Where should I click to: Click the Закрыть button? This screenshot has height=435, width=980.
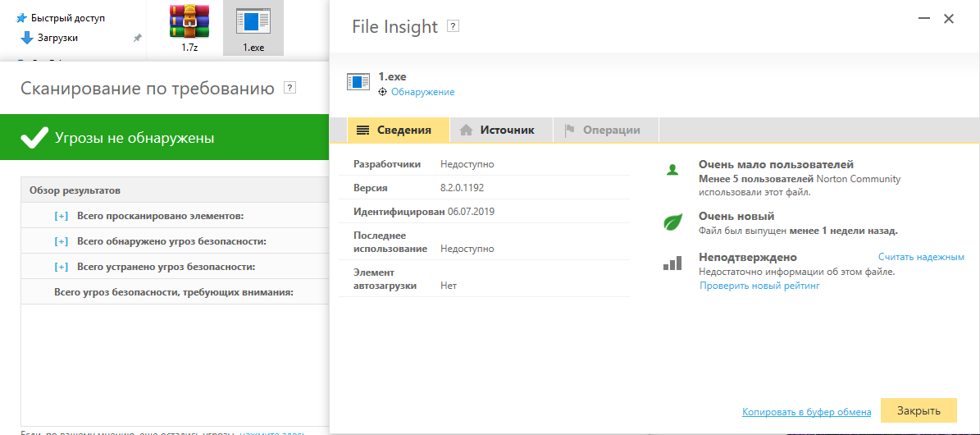918,411
